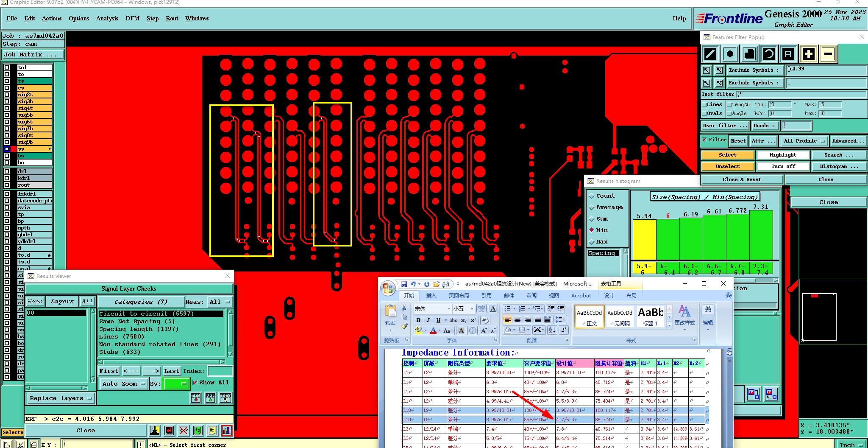Enable the Lines checkbox in filter popup
This screenshot has height=448, width=868.
[704, 104]
